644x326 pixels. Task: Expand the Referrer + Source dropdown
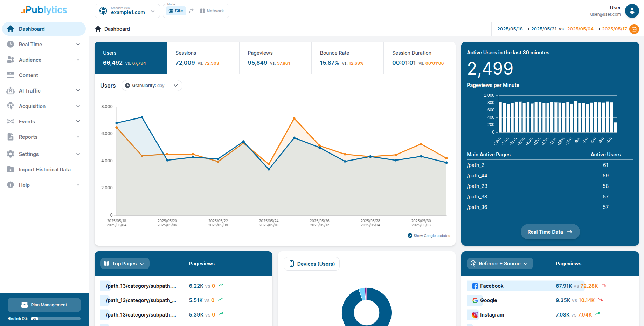coord(500,263)
